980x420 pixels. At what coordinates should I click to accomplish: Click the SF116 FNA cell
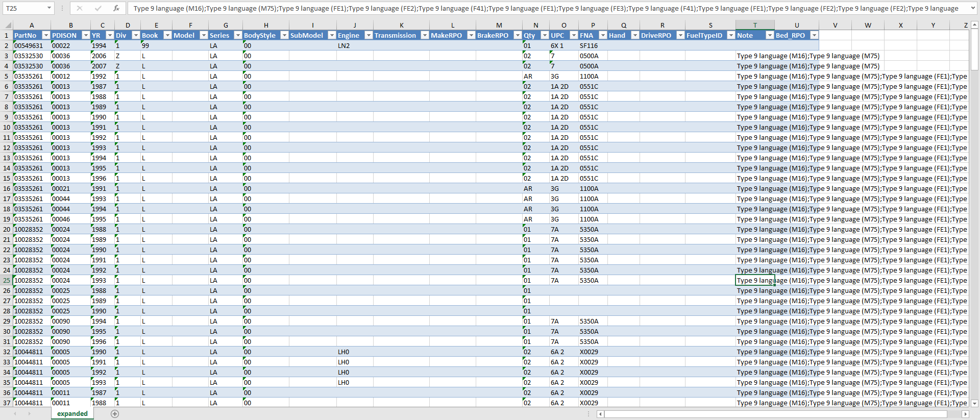click(x=593, y=45)
